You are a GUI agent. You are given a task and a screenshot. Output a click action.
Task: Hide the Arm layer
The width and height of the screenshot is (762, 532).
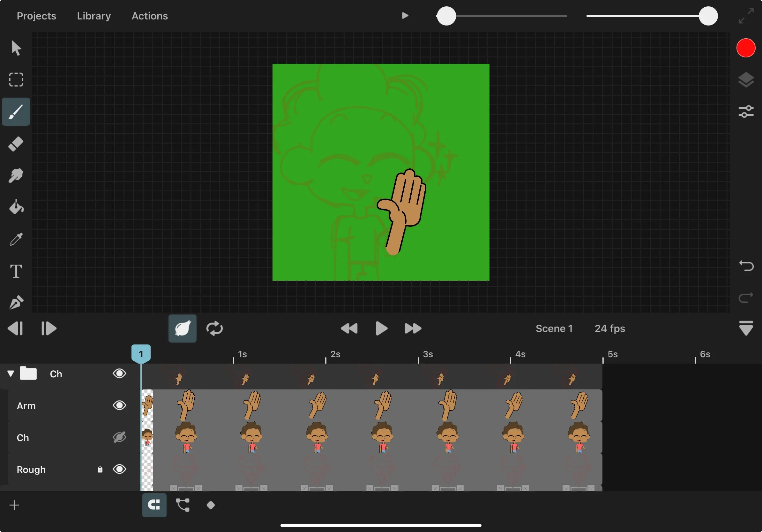point(119,405)
